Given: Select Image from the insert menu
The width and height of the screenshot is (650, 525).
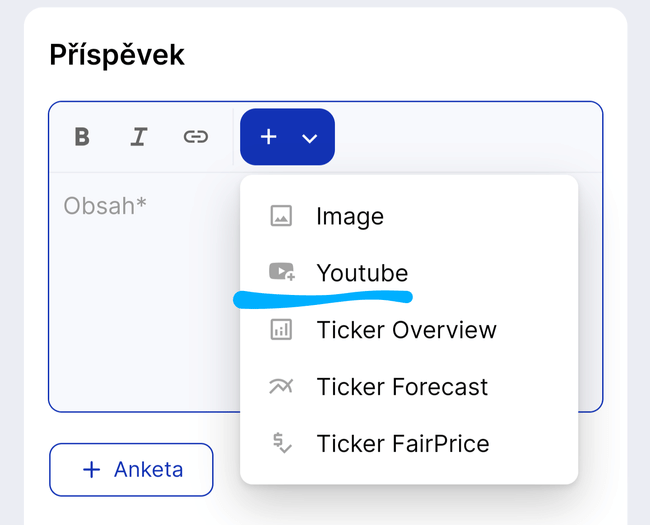Looking at the screenshot, I should [x=350, y=216].
